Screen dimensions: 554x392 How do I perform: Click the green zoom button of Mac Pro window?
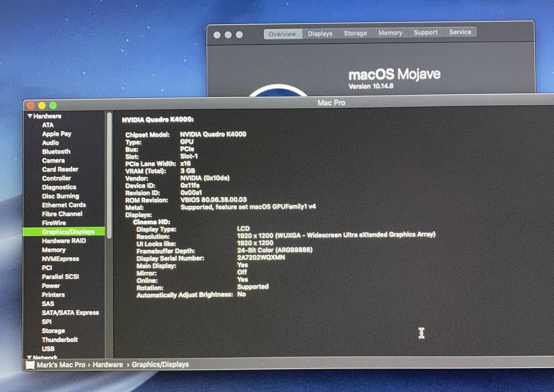pos(53,105)
